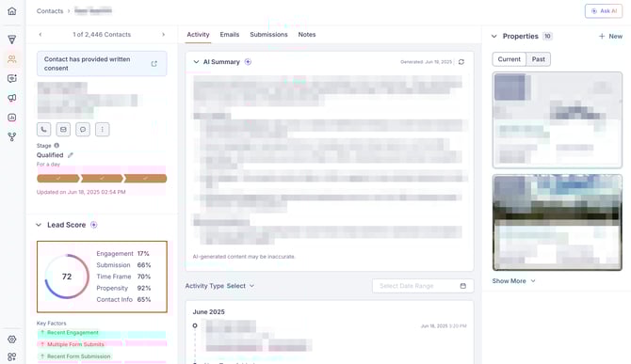This screenshot has height=364, width=631.
Task: Open the Submissions tab
Action: (268, 35)
